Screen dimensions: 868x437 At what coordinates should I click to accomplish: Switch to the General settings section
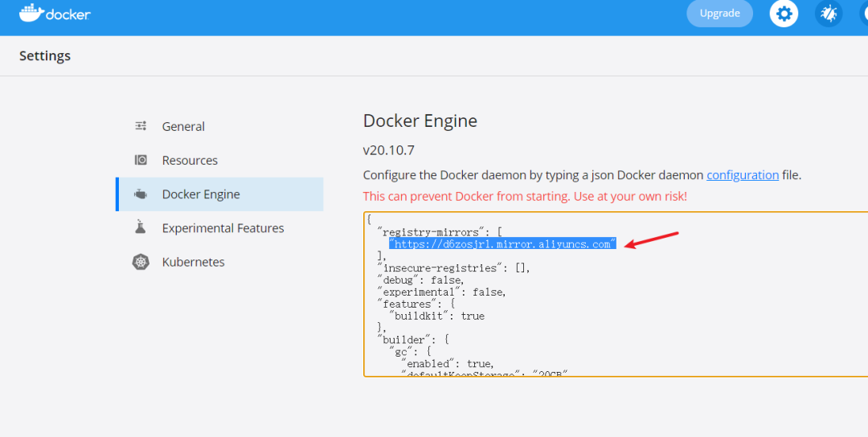pyautogui.click(x=183, y=126)
